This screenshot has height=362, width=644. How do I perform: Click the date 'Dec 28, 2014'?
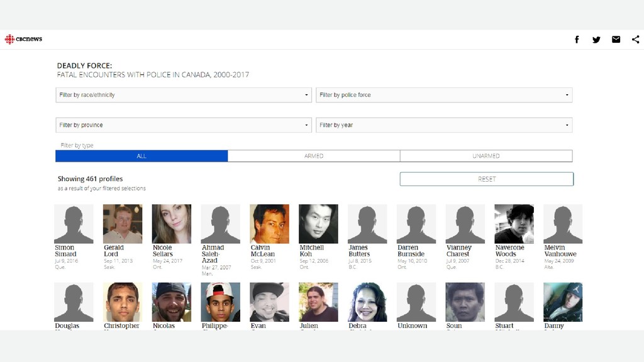tap(509, 261)
